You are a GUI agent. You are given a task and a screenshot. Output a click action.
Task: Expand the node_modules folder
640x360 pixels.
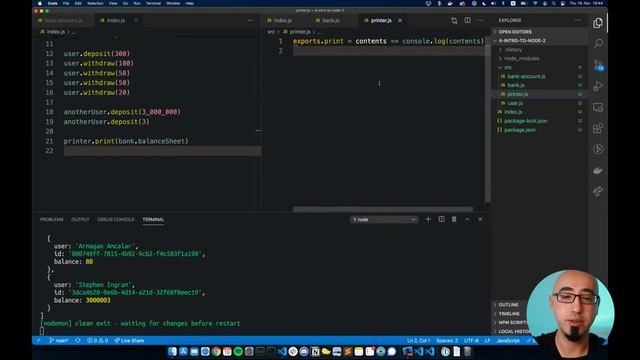[521, 59]
